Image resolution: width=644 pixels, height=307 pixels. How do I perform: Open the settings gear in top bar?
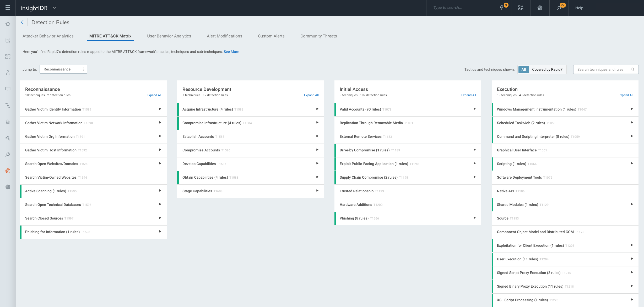pyautogui.click(x=540, y=8)
